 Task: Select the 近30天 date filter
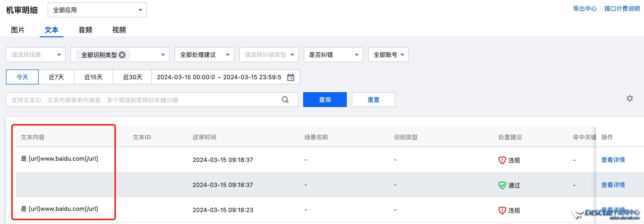(x=132, y=77)
